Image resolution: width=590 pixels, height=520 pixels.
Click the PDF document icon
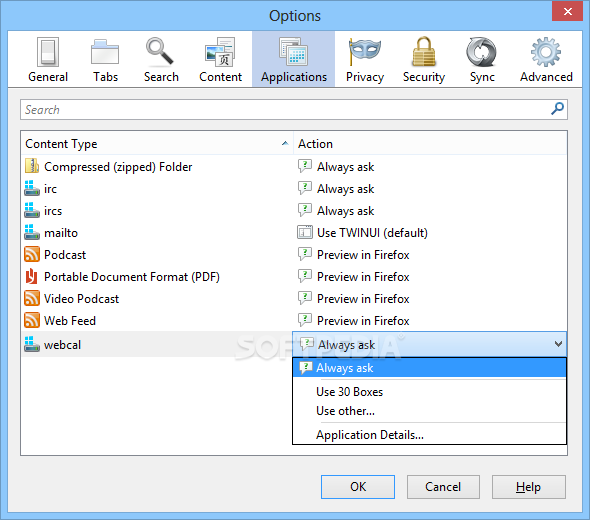(x=32, y=277)
